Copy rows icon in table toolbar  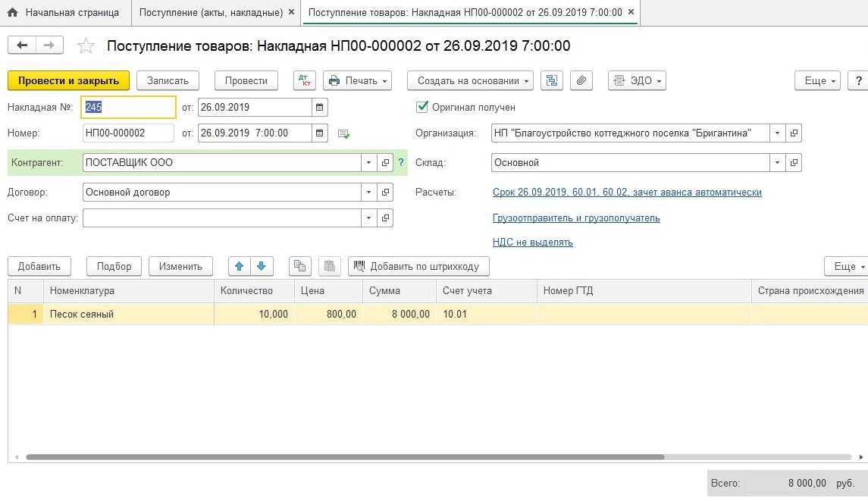pos(300,266)
